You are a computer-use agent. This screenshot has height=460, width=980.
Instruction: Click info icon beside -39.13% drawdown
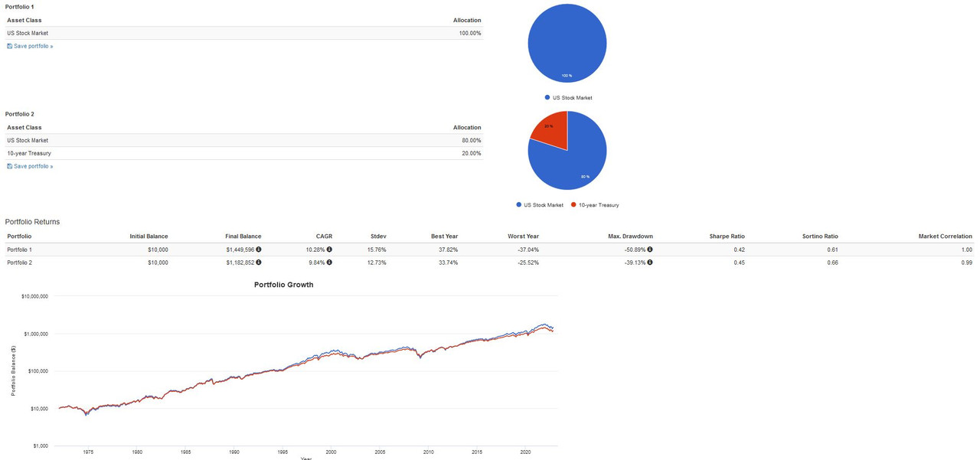pyautogui.click(x=650, y=263)
